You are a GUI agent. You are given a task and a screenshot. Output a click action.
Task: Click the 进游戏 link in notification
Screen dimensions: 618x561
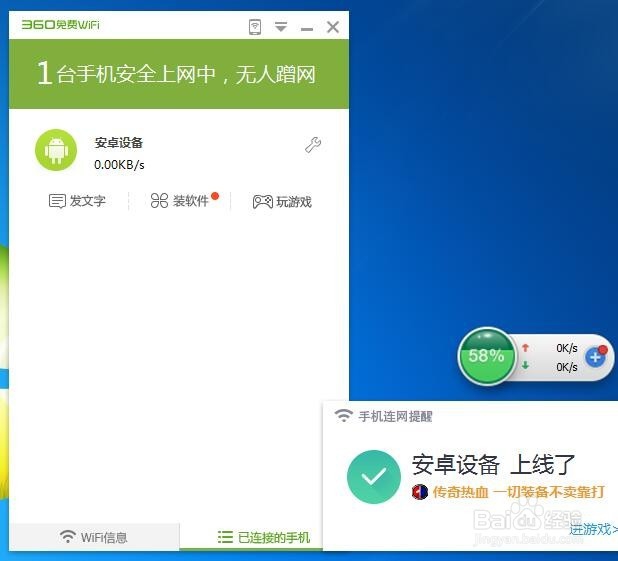(x=593, y=529)
